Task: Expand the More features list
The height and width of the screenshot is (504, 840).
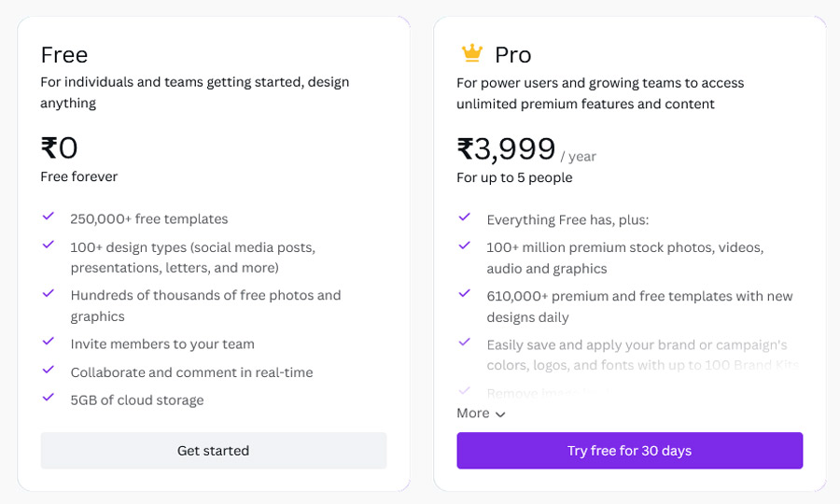Action: coord(481,413)
